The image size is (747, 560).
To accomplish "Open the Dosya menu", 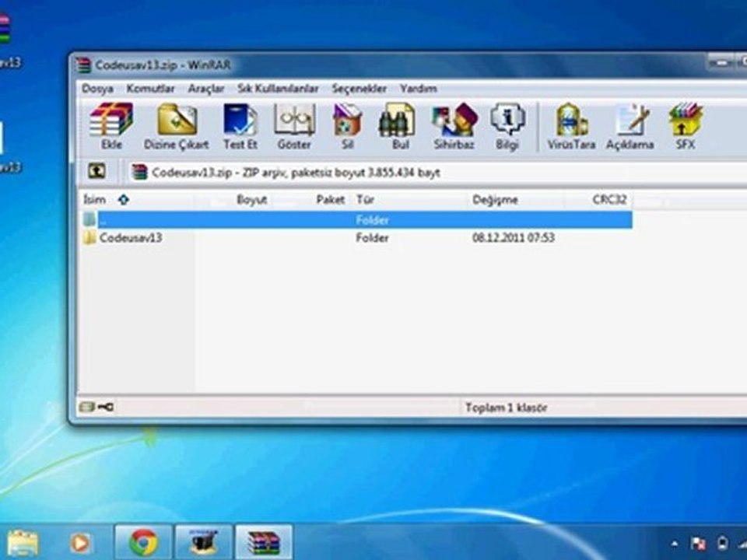I will (98, 89).
